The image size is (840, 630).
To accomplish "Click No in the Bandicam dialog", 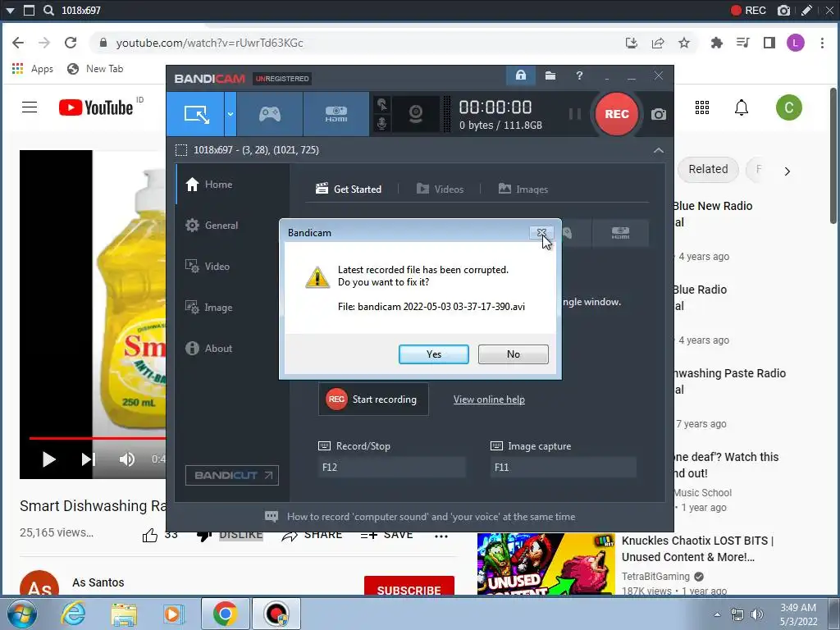I will [x=514, y=354].
